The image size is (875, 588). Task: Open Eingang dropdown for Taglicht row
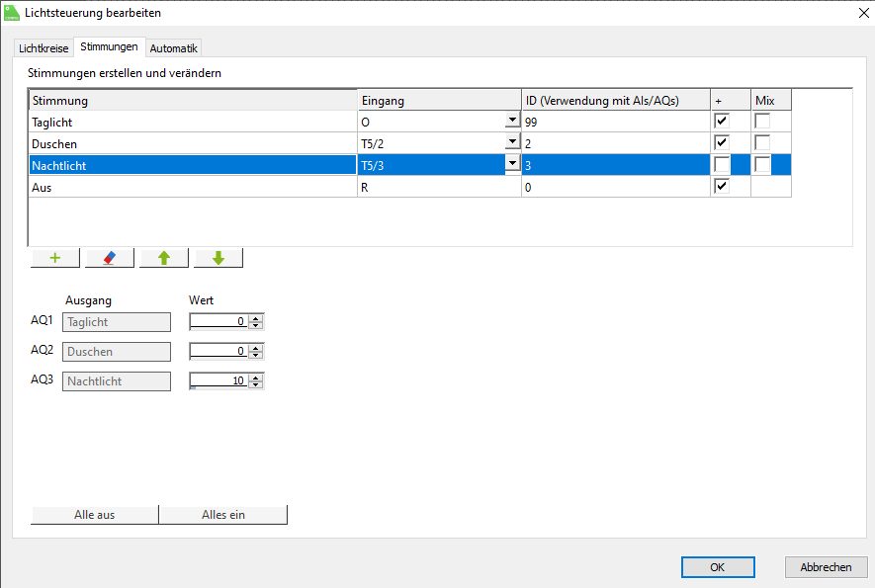(x=512, y=120)
